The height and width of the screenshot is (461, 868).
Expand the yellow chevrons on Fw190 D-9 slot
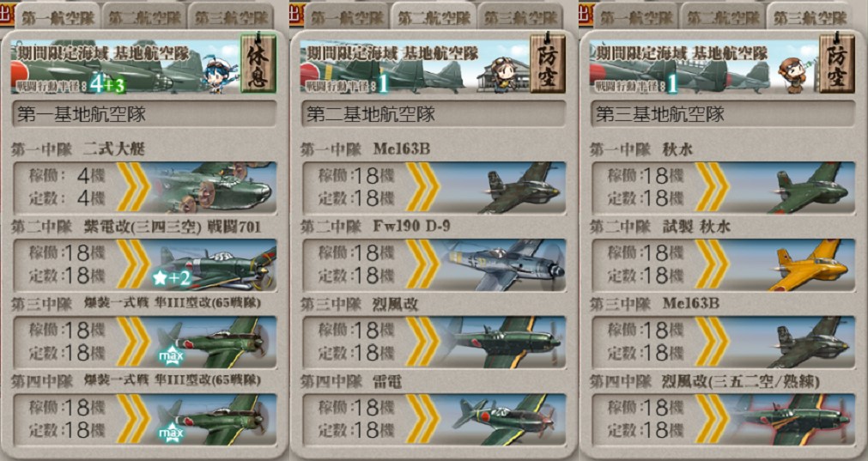tap(422, 265)
